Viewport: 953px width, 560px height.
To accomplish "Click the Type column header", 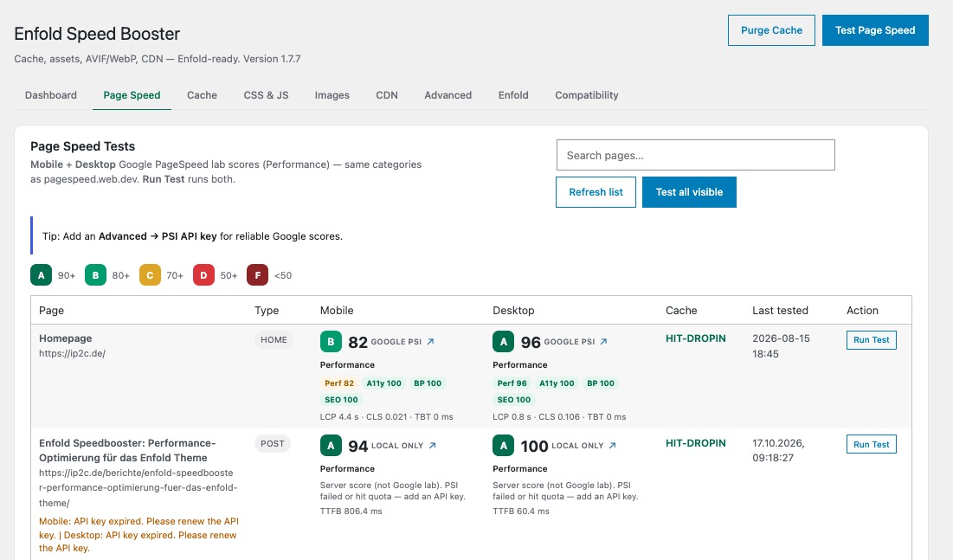I will coord(267,310).
